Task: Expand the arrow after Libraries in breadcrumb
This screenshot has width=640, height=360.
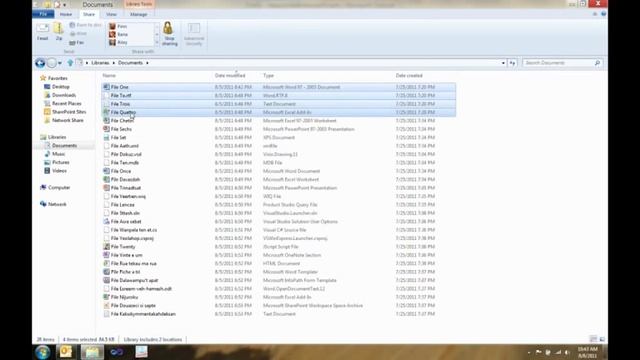Action: pos(113,63)
